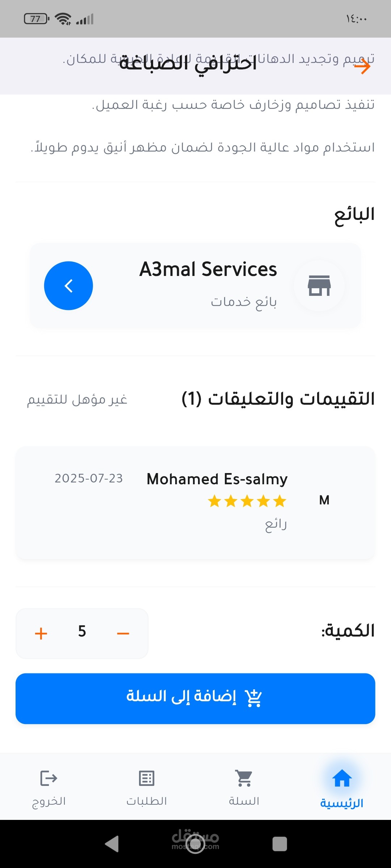Open seller details with blue chevron button
The image size is (391, 868).
coord(68,286)
